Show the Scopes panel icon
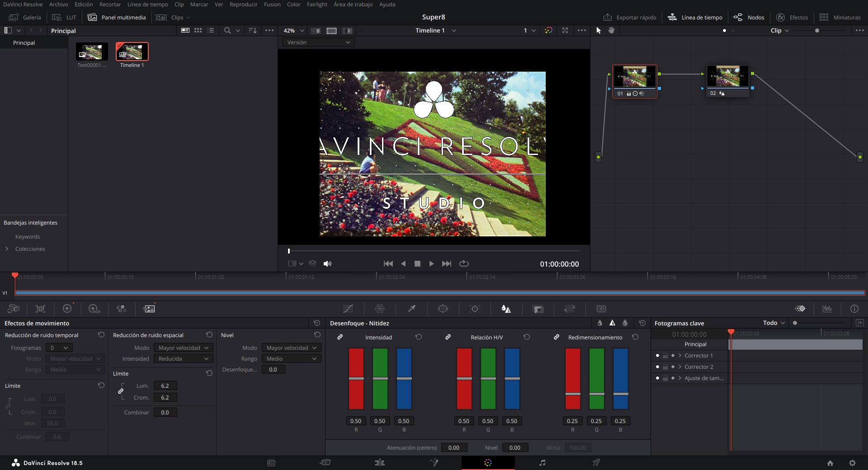 [x=827, y=309]
